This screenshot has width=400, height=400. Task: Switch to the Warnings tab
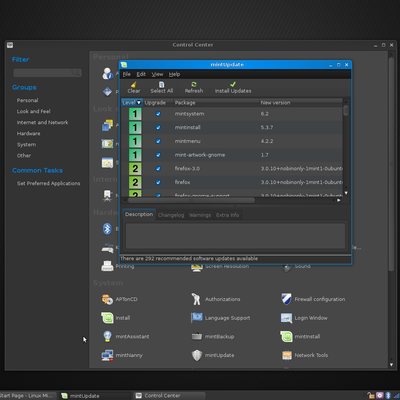coord(200,215)
